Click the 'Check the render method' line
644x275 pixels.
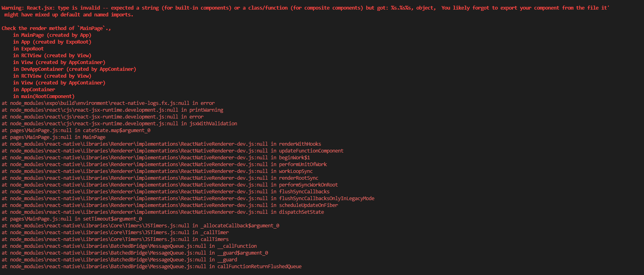(56, 28)
